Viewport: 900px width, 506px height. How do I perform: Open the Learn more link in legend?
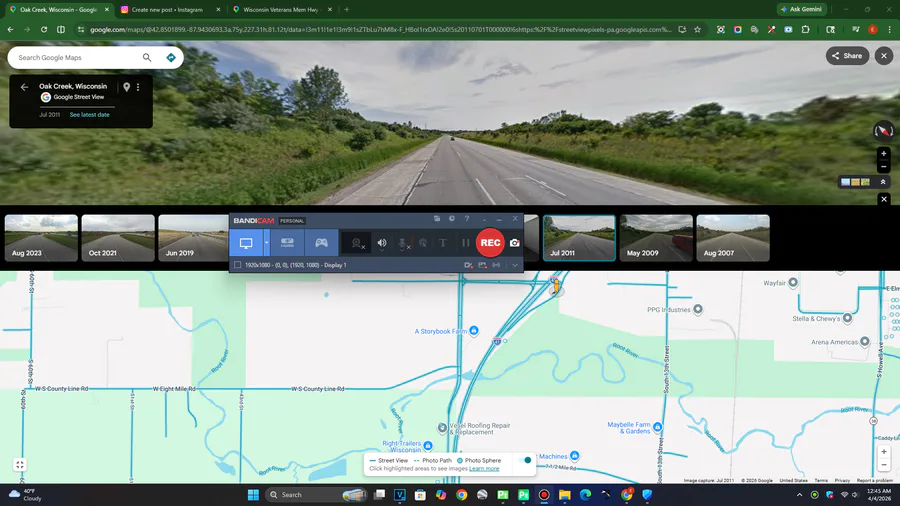point(484,469)
